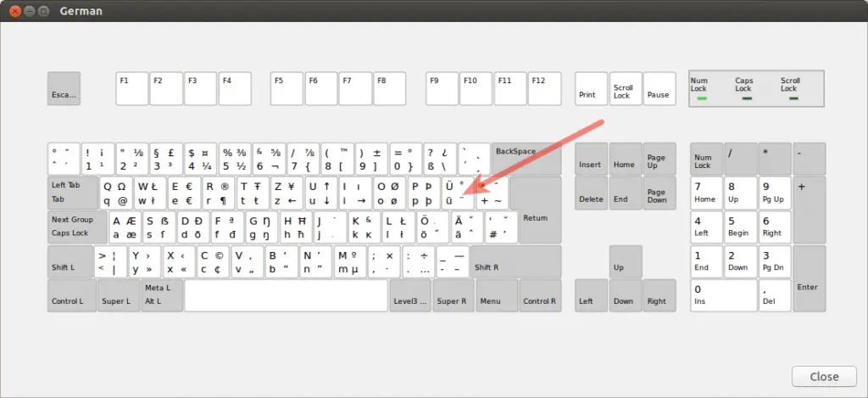
Task: Click the numpad 0 Ins key
Action: pos(724,295)
